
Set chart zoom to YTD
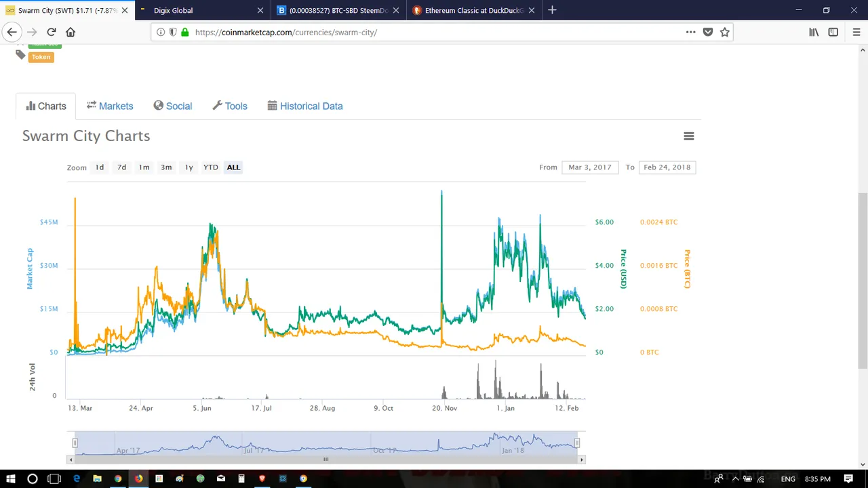[211, 167]
